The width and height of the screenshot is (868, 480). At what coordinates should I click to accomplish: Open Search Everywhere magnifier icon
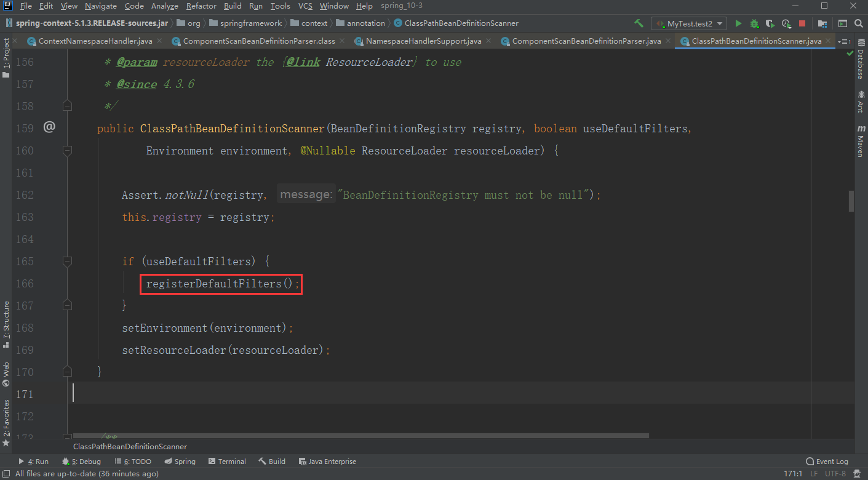[858, 23]
